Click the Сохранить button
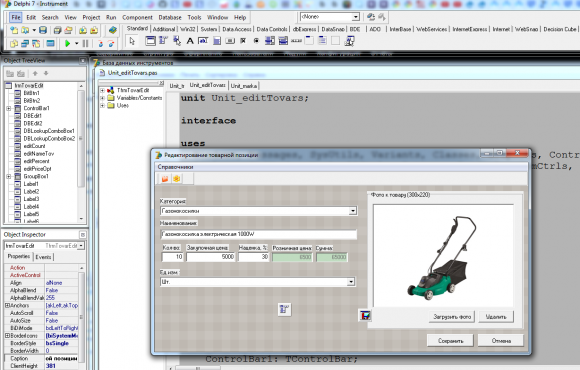 tap(450, 341)
